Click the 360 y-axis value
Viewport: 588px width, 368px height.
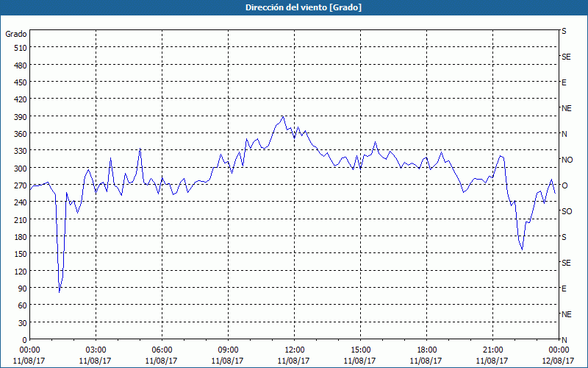coord(21,134)
